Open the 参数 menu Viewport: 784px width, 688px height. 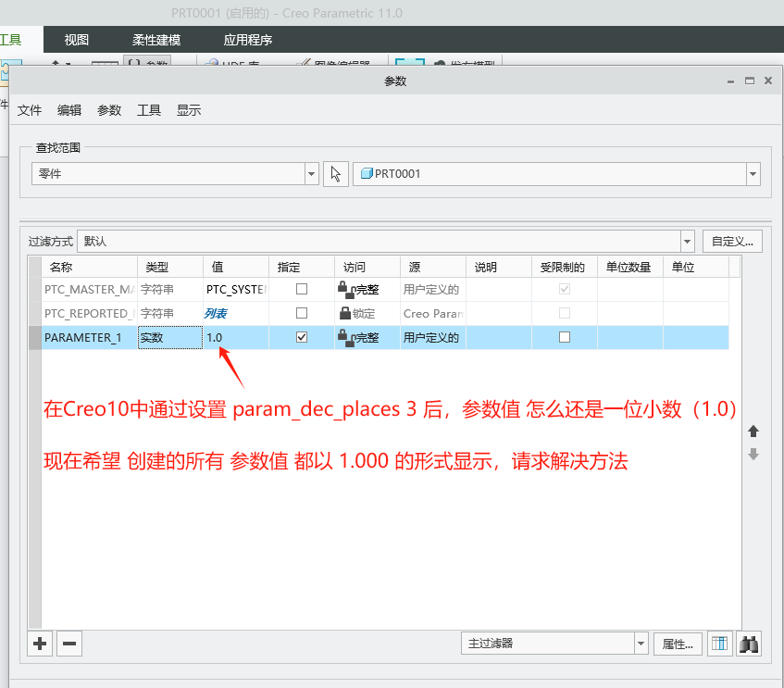(109, 110)
